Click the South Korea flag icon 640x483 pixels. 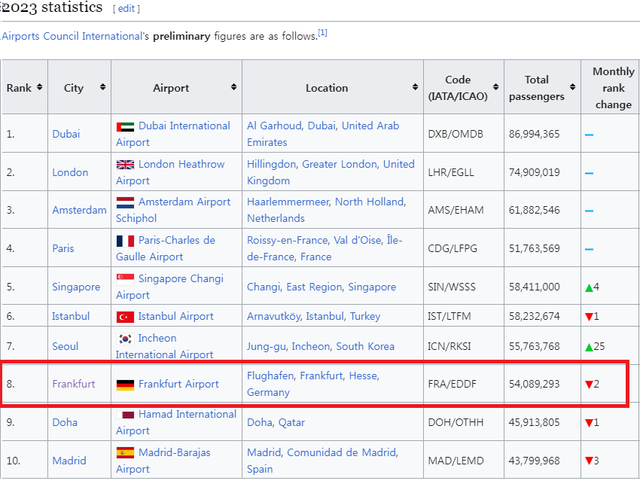tap(125, 338)
